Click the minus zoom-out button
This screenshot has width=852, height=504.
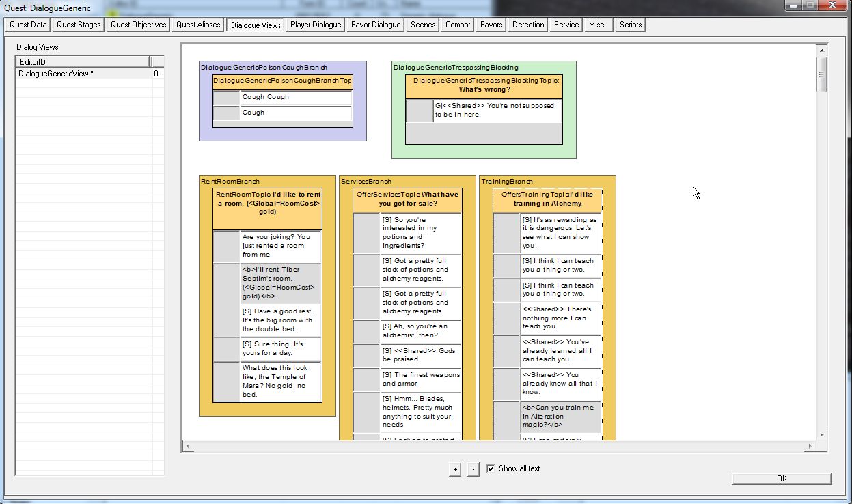tap(473, 469)
